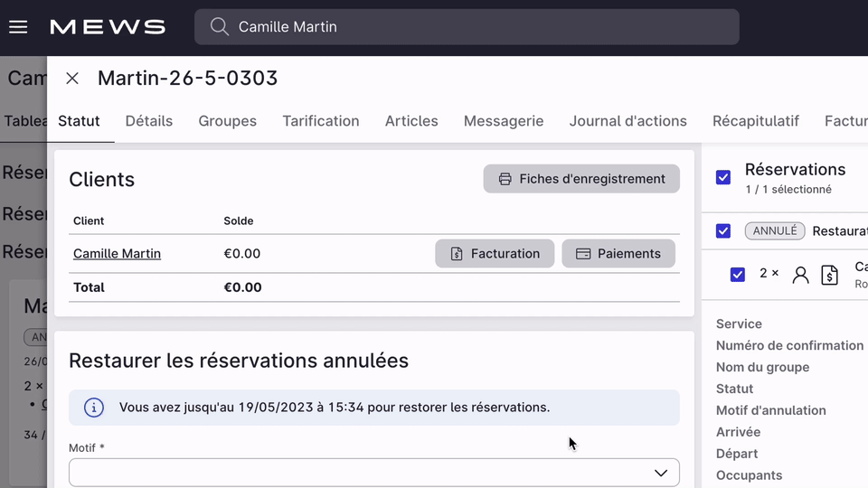Click the invoice document icon in reservation row
Viewport: 868px width, 488px height.
click(x=829, y=275)
